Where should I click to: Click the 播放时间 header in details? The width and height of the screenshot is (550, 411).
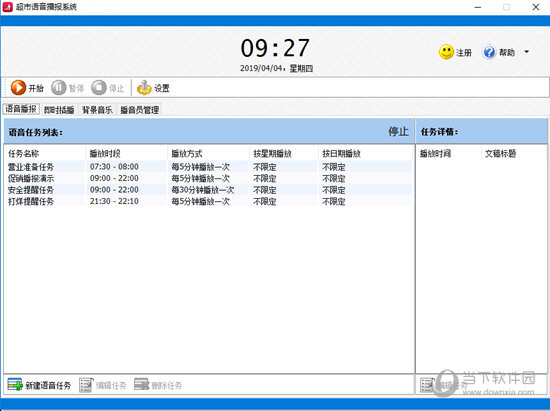(435, 154)
